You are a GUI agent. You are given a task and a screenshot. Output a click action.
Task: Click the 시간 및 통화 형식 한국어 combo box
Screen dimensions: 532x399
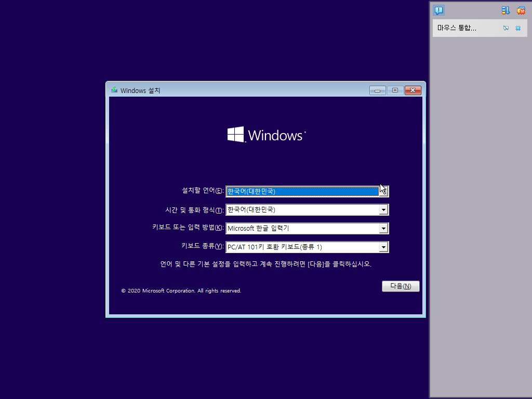point(307,210)
